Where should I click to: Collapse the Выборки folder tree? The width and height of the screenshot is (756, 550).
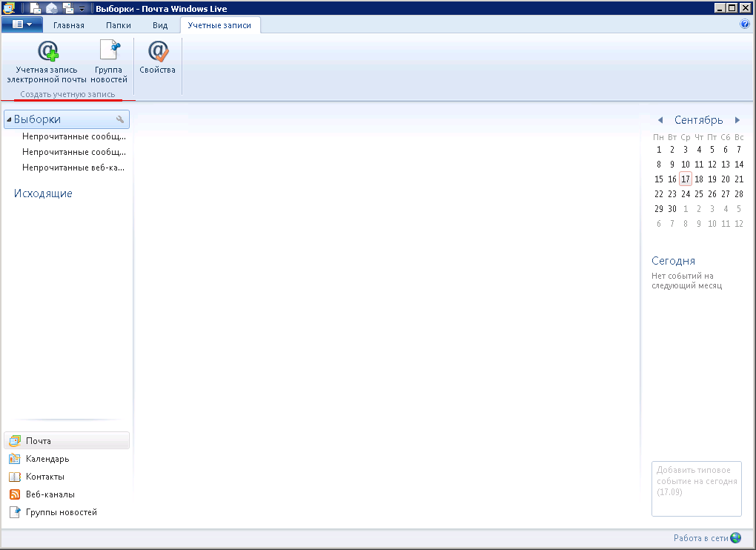pyautogui.click(x=9, y=120)
